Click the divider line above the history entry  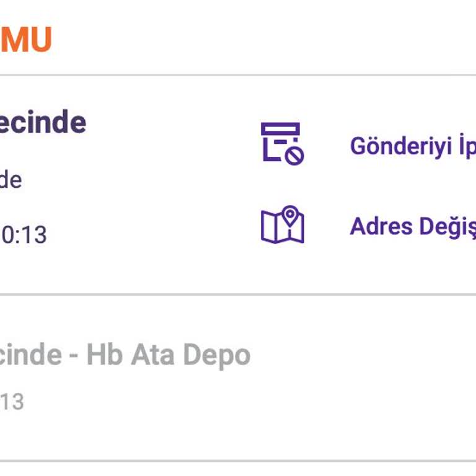tap(238, 295)
